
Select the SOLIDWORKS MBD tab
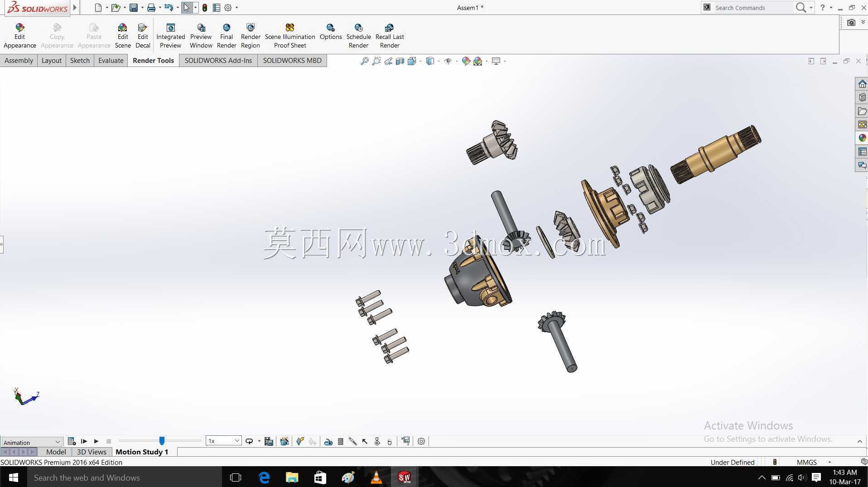click(292, 61)
